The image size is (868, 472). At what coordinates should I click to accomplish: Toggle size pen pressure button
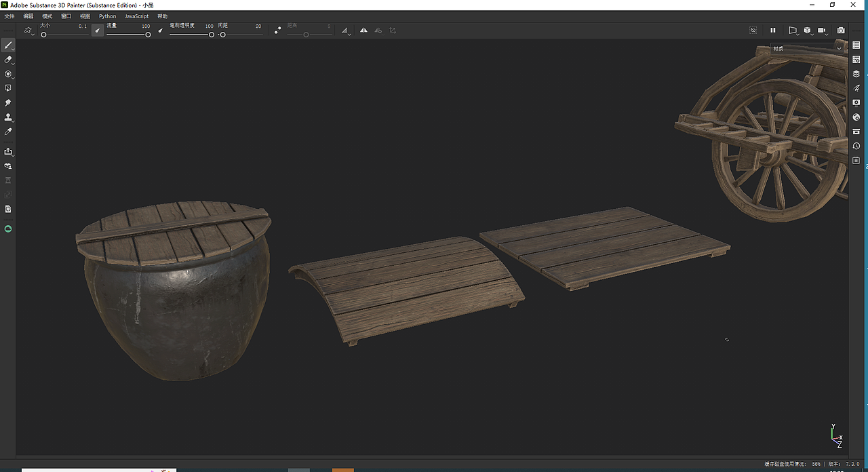click(98, 31)
